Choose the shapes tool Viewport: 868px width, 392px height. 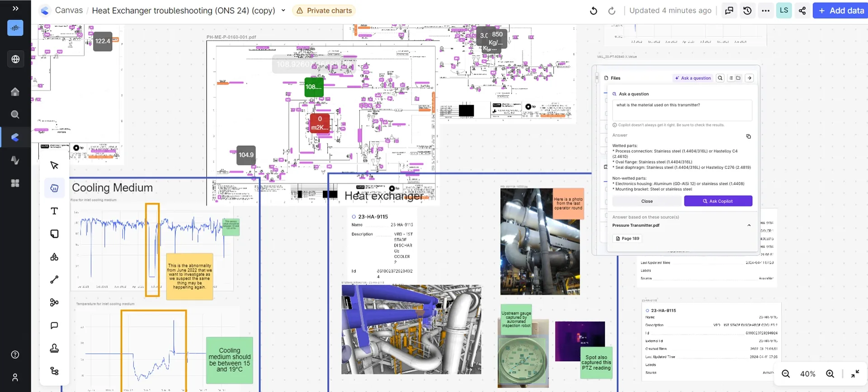(x=54, y=257)
